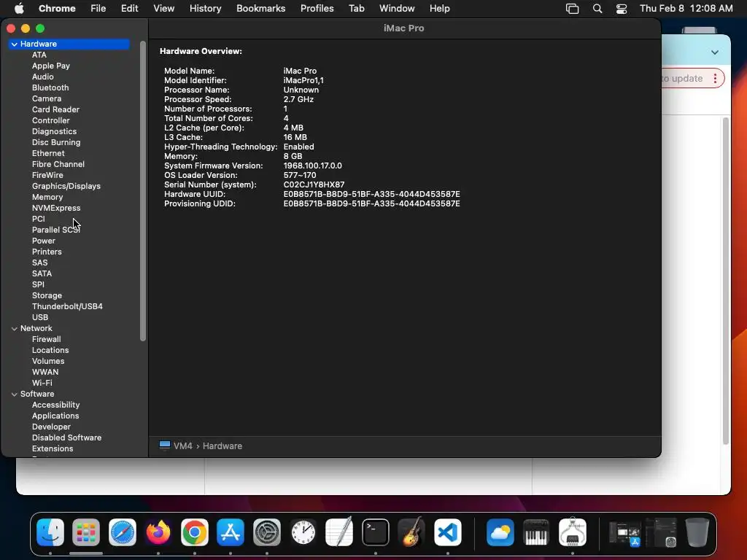747x560 pixels.
Task: Open Launchpad in the dock
Action: point(86,532)
